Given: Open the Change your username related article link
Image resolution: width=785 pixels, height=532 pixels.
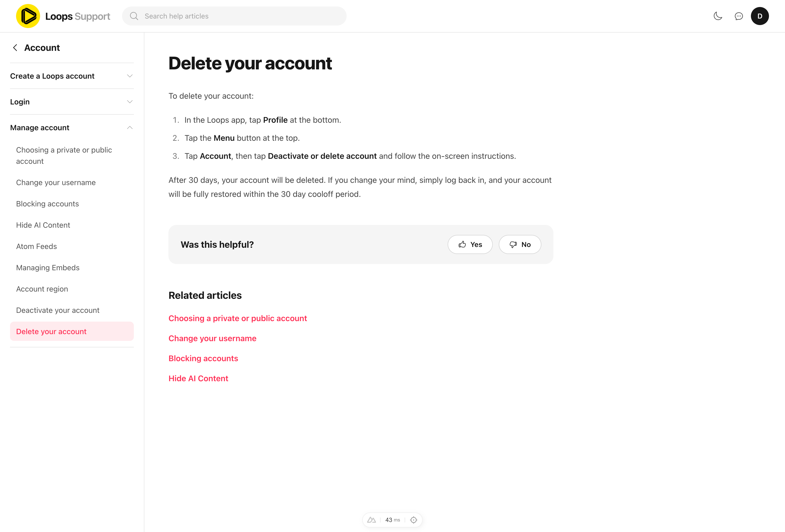Looking at the screenshot, I should pyautogui.click(x=213, y=339).
